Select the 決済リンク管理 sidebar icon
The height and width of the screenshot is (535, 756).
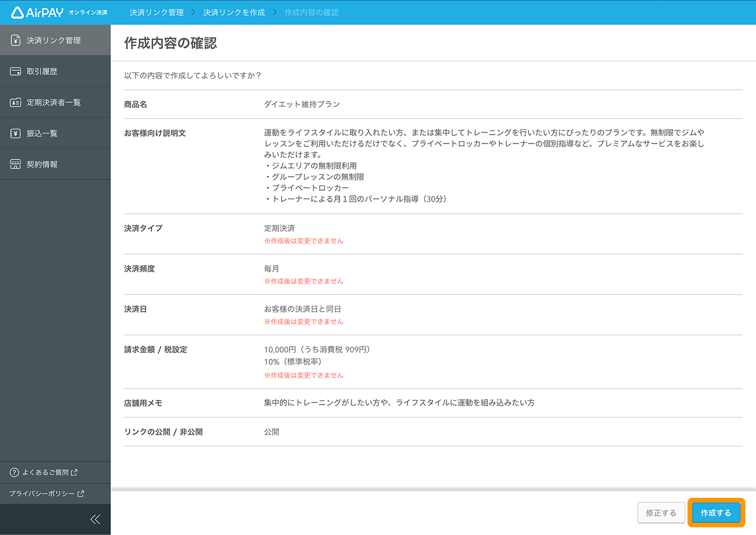[x=14, y=40]
